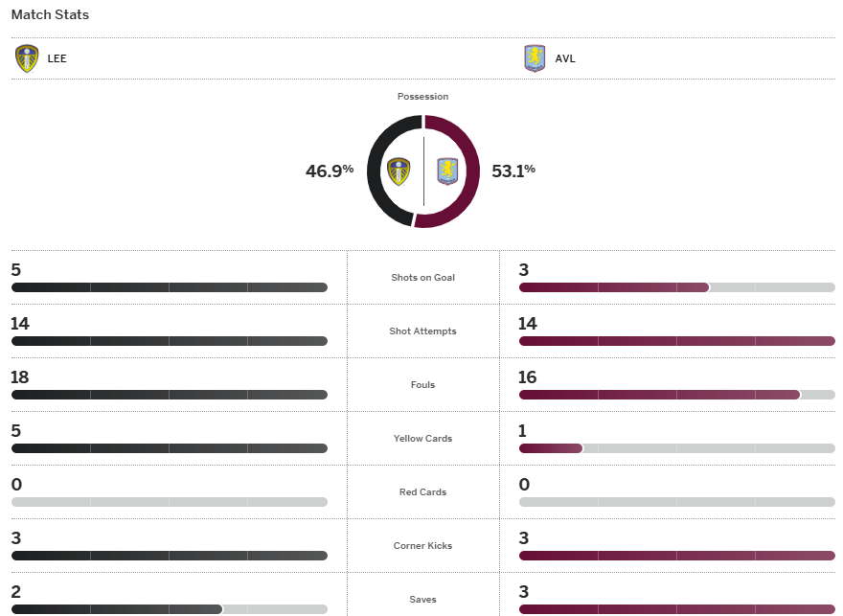This screenshot has height=616, width=843.
Task: Click Aston Villa's maroon Shots on Goal bar
Action: coord(613,287)
